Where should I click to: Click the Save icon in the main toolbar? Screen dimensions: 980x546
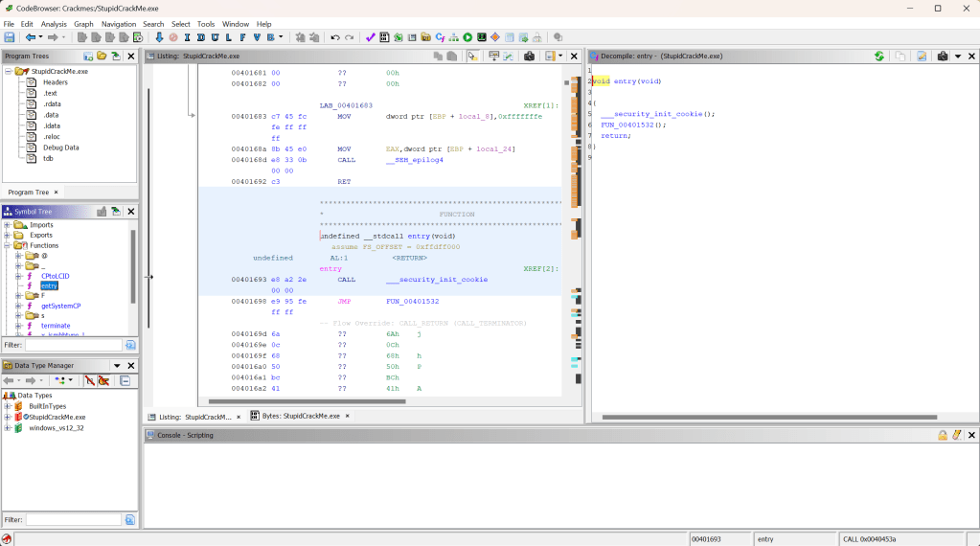coord(10,37)
